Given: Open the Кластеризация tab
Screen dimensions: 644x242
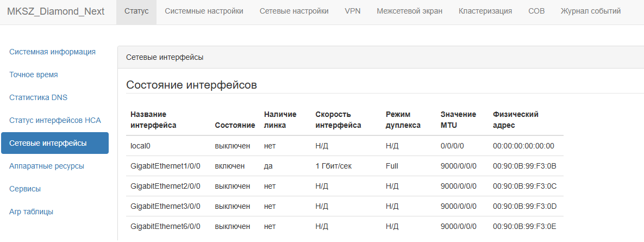Looking at the screenshot, I should click(485, 11).
